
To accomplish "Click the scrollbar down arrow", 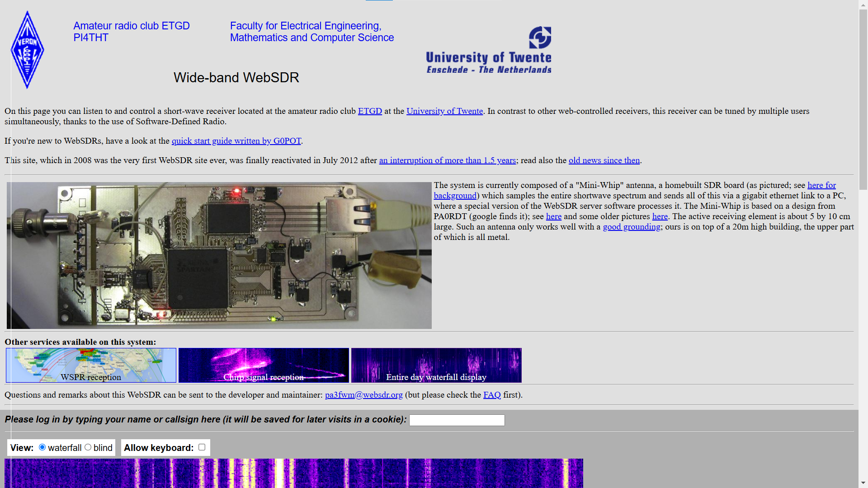I will tap(863, 483).
